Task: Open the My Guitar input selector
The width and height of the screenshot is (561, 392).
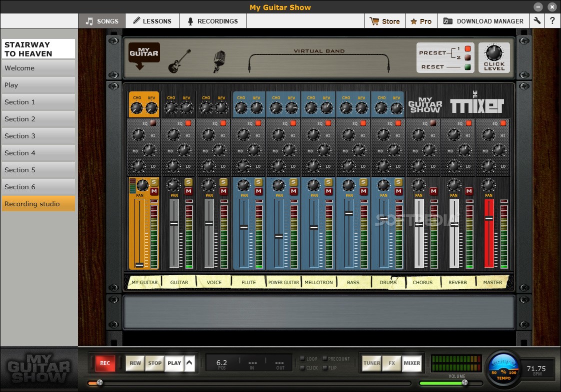Action: [144, 56]
